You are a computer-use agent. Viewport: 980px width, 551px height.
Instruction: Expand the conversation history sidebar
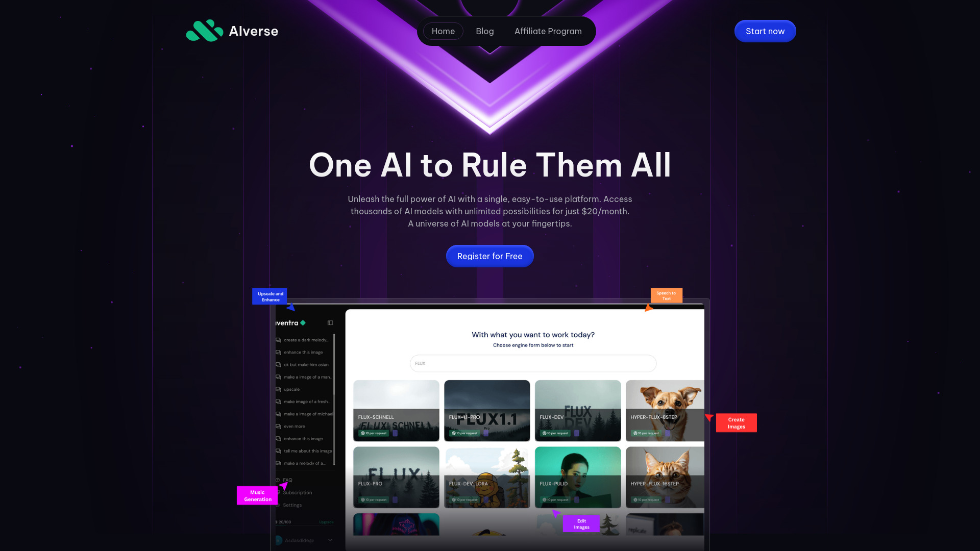330,322
